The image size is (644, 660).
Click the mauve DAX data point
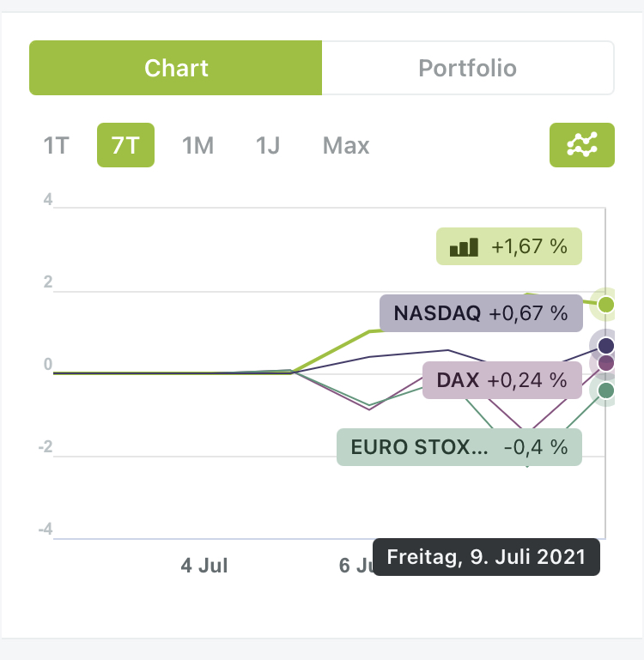(606, 363)
